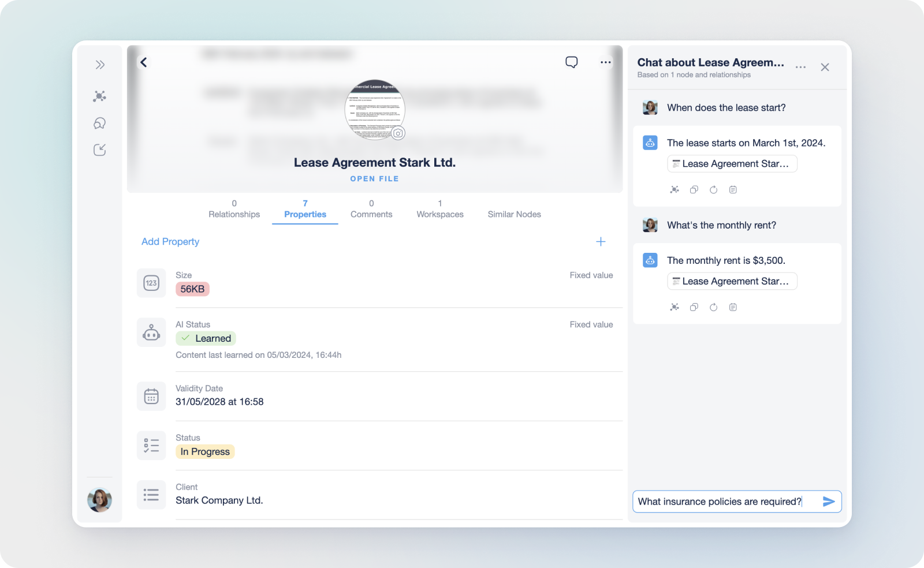Open chat options with the ellipsis button
Image resolution: width=924 pixels, height=568 pixels.
coord(800,67)
